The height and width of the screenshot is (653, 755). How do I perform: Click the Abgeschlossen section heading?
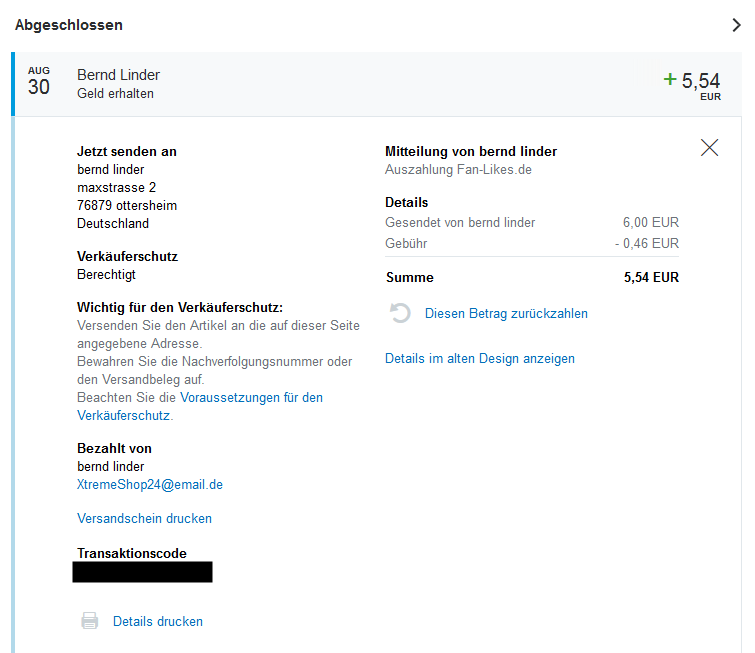(x=69, y=25)
